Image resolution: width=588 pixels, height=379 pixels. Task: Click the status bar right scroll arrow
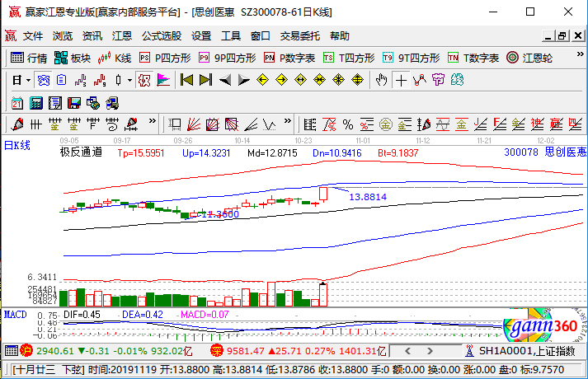(x=430, y=351)
